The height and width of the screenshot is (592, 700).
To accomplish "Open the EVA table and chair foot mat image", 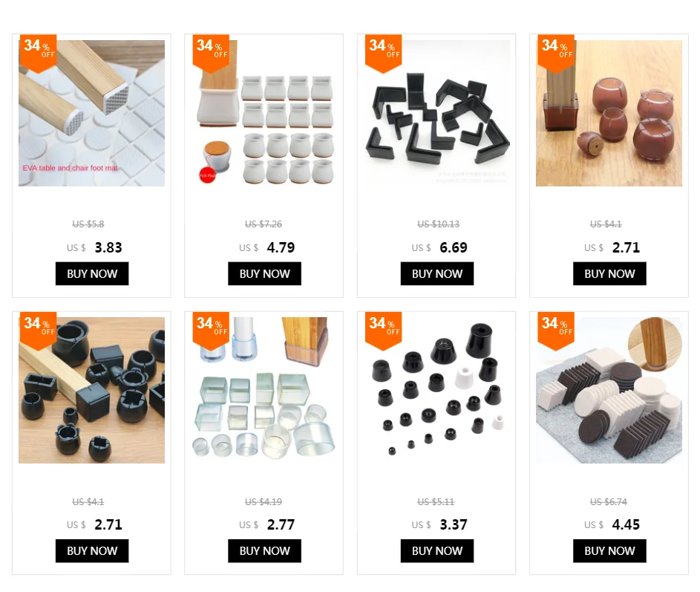I will (x=91, y=113).
